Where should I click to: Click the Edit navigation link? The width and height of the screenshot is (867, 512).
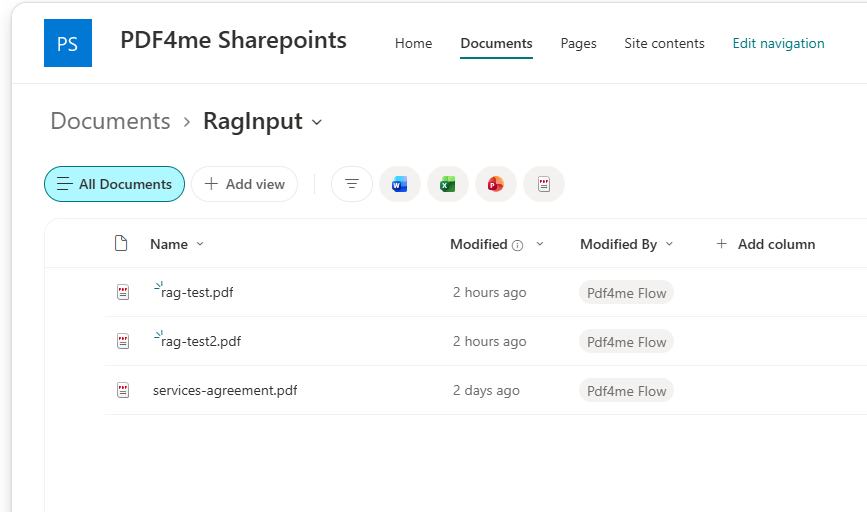[779, 43]
